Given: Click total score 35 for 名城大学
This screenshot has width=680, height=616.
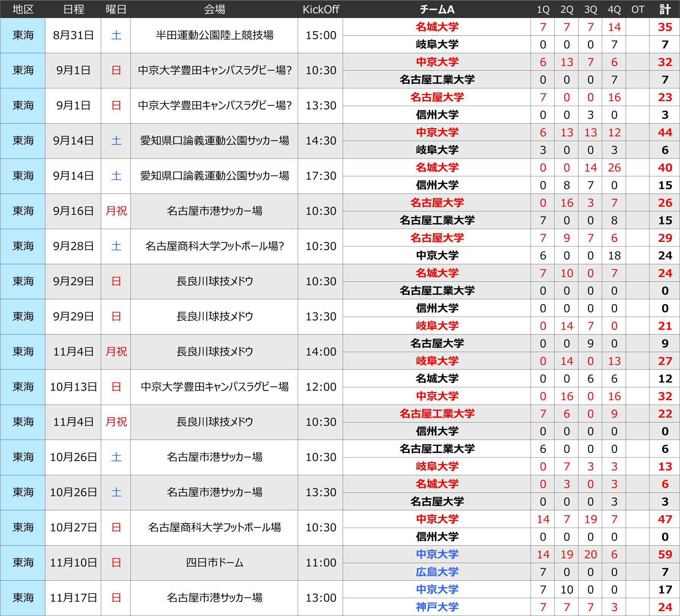Looking at the screenshot, I should [665, 27].
